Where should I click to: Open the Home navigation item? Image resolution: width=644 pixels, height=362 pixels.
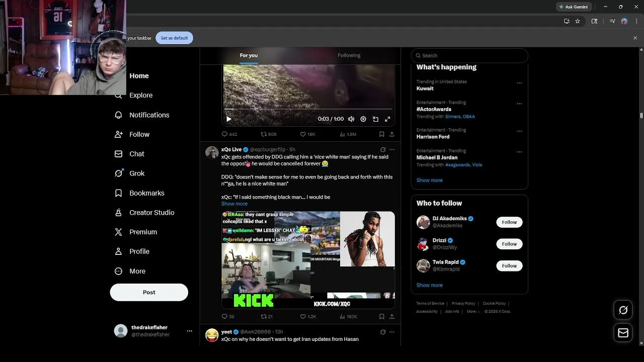pos(139,76)
